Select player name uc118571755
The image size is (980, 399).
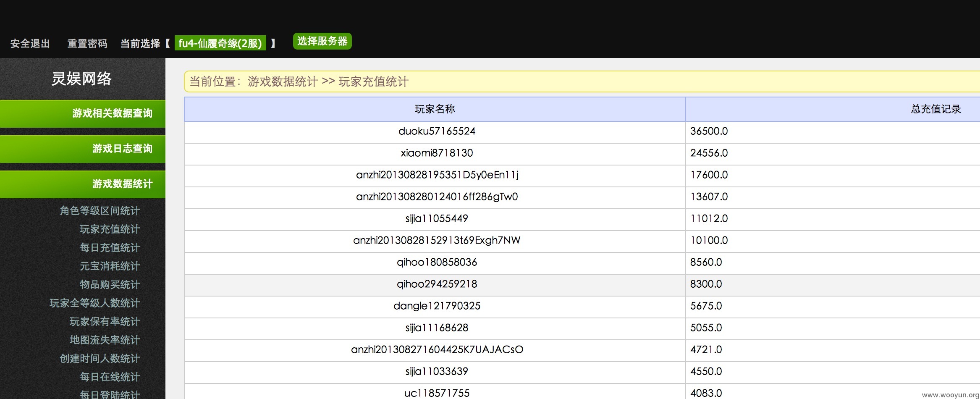[x=437, y=393]
